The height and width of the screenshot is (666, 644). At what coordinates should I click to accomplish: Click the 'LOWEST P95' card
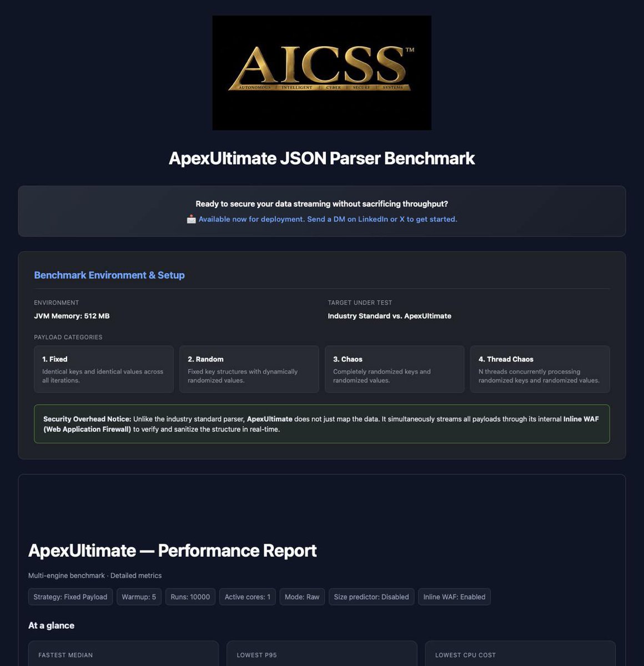321,654
